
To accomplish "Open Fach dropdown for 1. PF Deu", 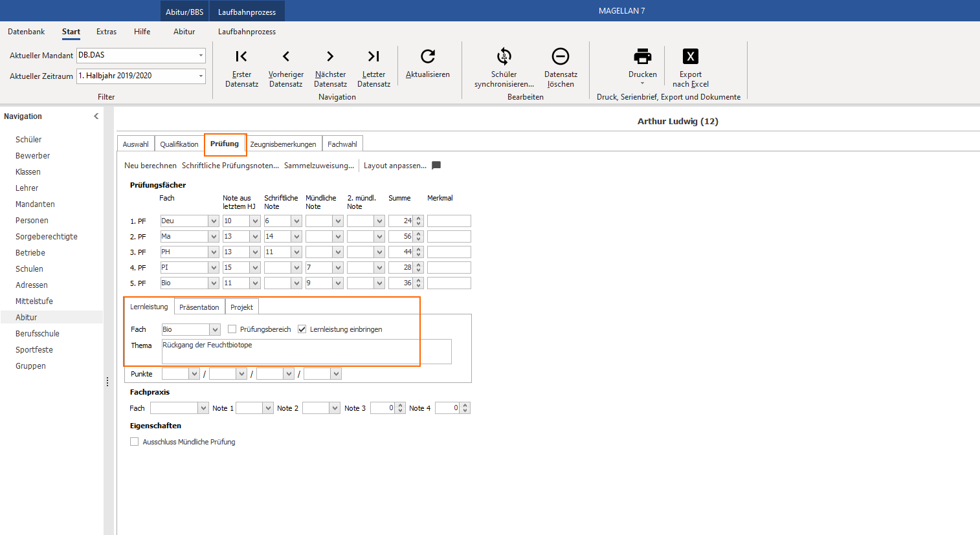I will (x=214, y=221).
